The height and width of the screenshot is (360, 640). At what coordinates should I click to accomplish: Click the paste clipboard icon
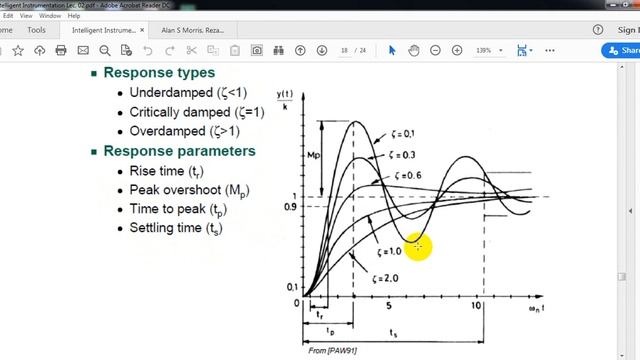(x=235, y=51)
